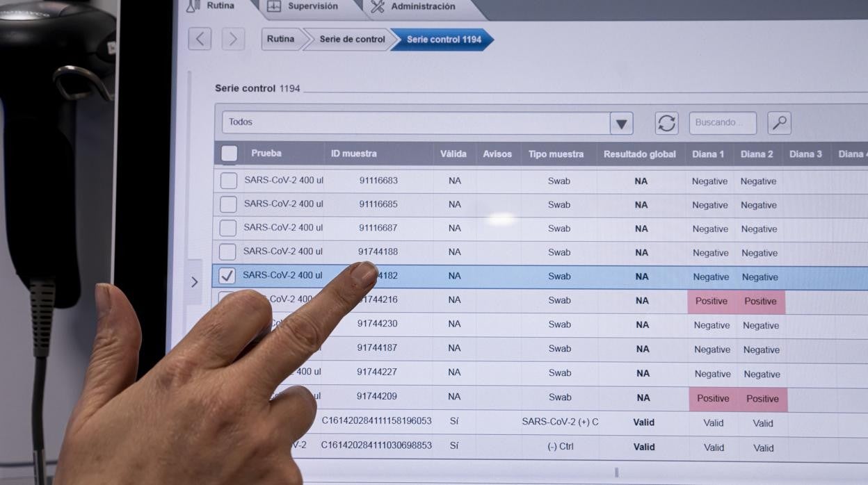
Task: Go forward with the right arrow button
Action: pos(233,39)
